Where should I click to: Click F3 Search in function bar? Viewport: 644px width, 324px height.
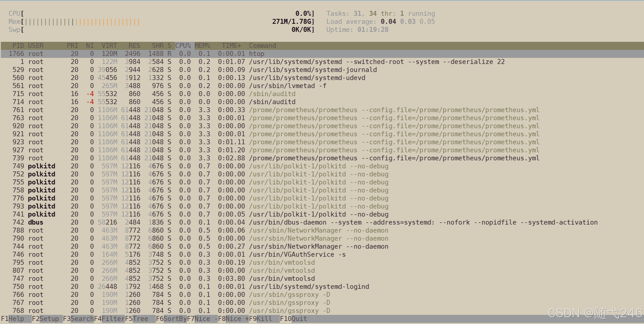82,319
